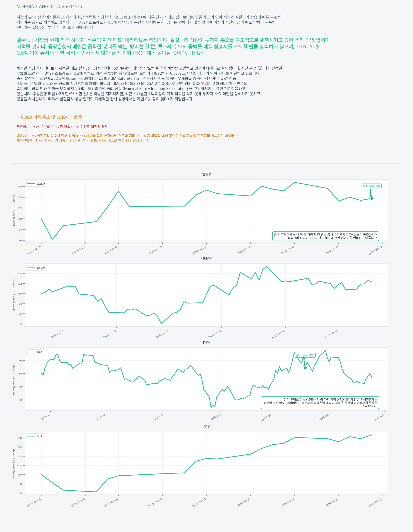Select the US10Y chart title

pyautogui.click(x=206, y=259)
